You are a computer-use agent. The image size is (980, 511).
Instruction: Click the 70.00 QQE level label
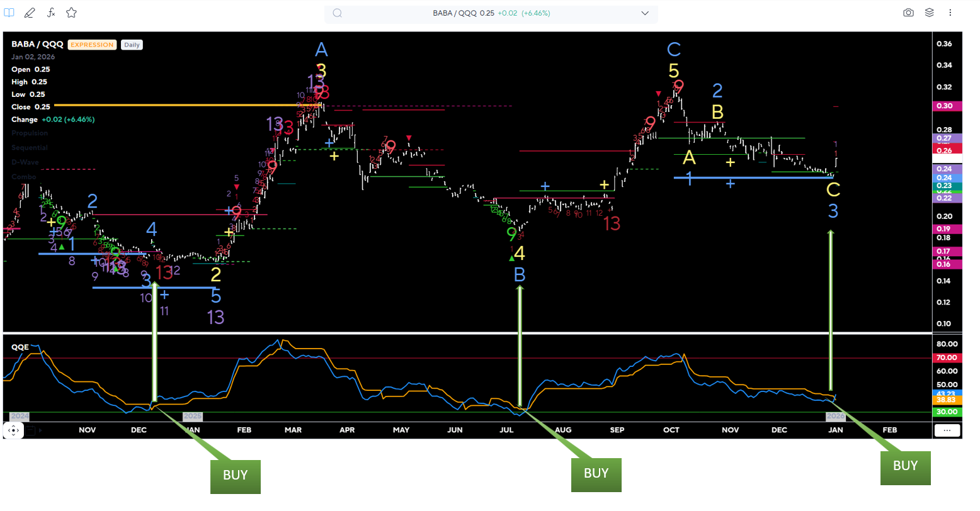(x=947, y=357)
